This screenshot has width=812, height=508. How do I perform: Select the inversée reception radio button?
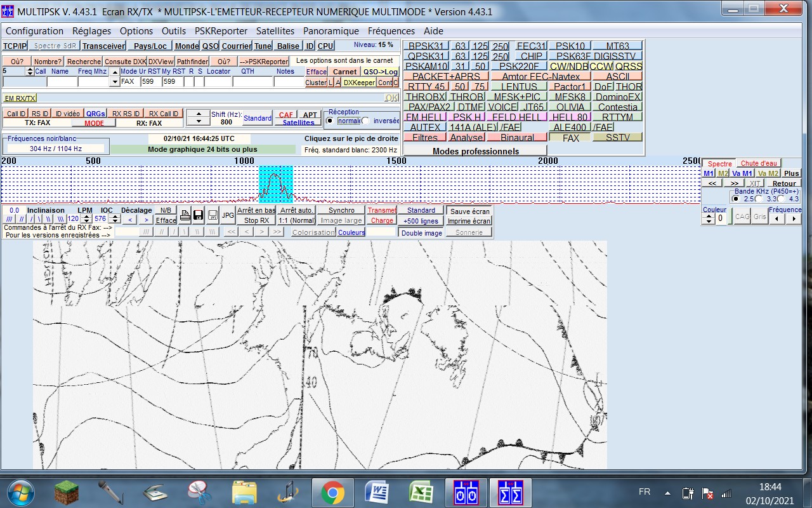366,121
